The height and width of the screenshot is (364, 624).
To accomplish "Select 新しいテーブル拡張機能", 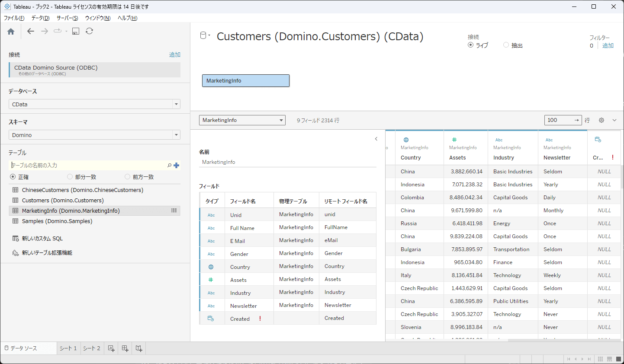I will (x=47, y=253).
